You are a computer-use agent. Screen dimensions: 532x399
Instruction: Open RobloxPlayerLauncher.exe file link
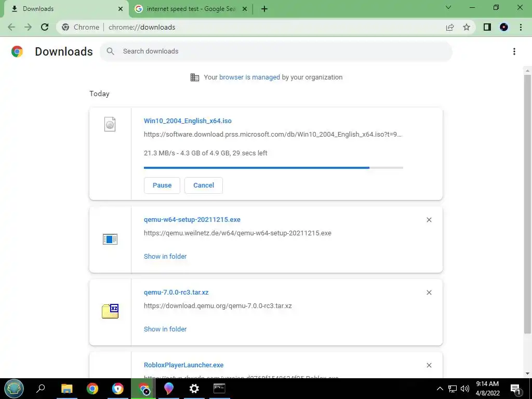tap(183, 365)
